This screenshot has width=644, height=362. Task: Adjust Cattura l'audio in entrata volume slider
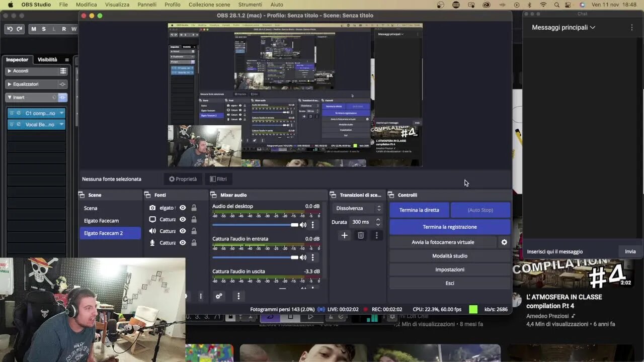coord(255,257)
